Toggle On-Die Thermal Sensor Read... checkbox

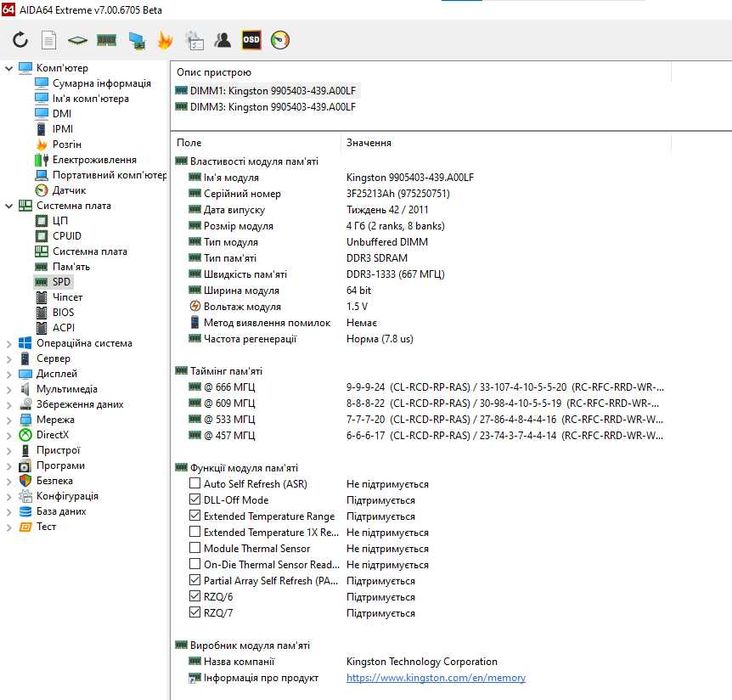pyautogui.click(x=195, y=564)
